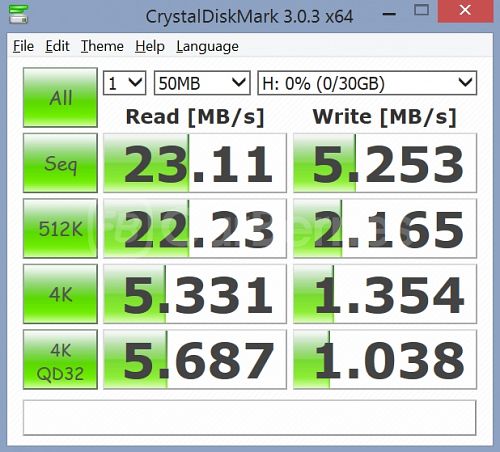Click the 512K write result 2.165

point(385,228)
